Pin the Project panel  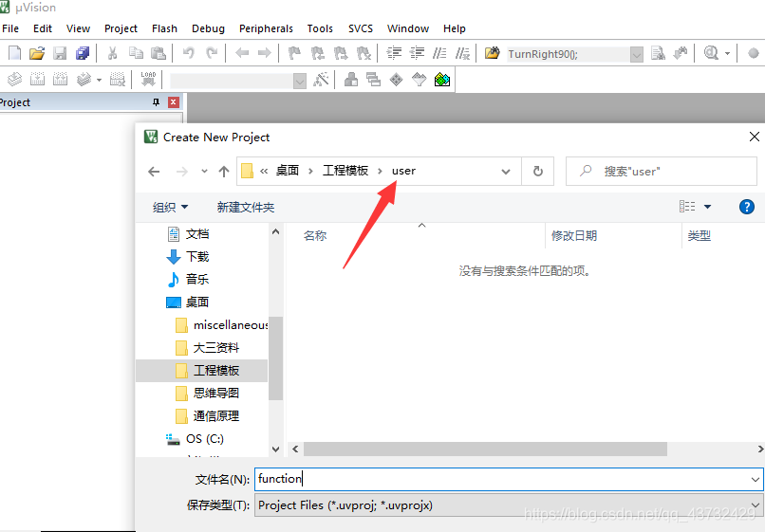click(x=156, y=101)
